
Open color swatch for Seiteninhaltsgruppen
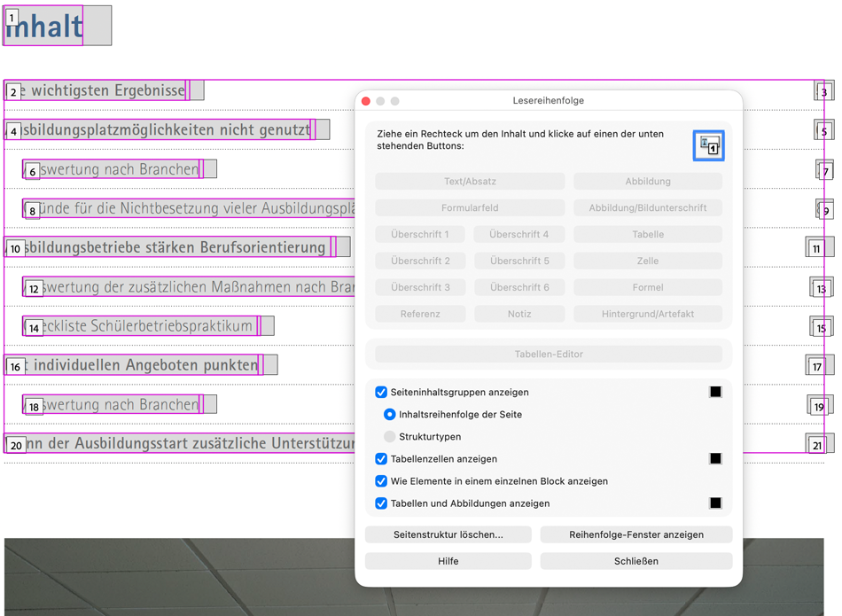(715, 392)
